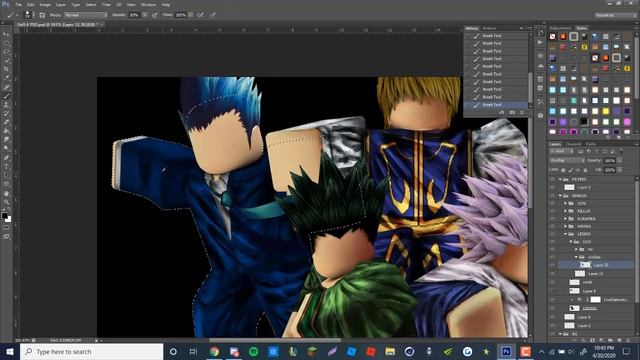Open the layer Fill dropdown arrow

click(x=619, y=169)
